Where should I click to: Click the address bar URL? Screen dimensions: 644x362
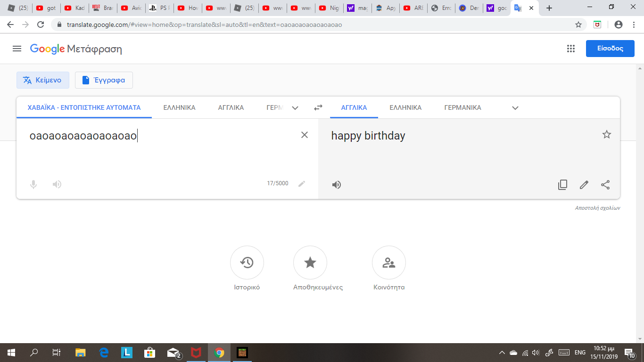[205, 25]
